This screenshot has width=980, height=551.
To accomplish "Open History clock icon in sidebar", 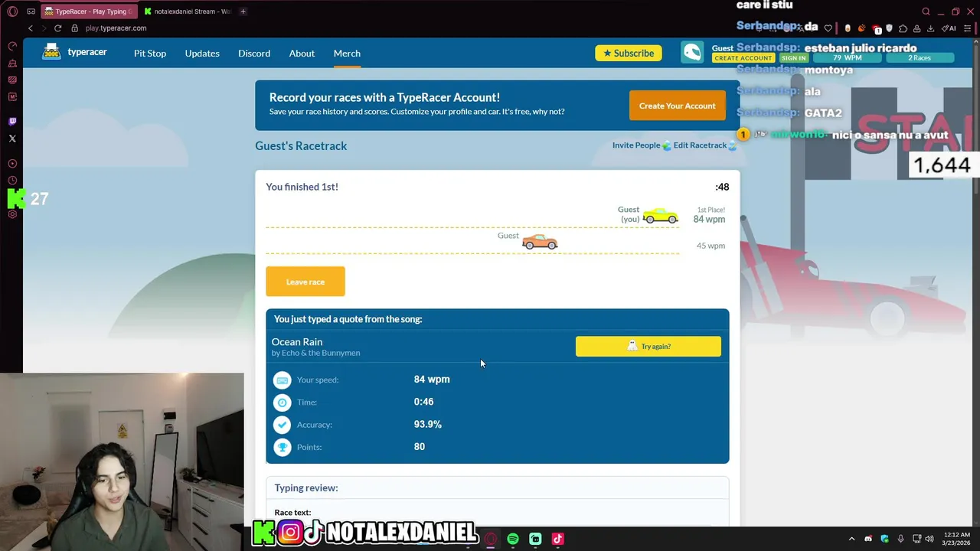I will click(12, 181).
